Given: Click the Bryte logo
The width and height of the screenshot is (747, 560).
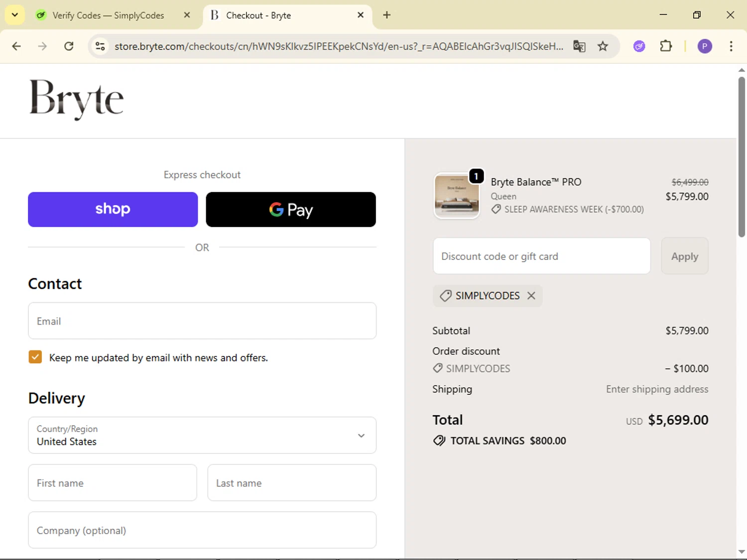Looking at the screenshot, I should (x=76, y=99).
